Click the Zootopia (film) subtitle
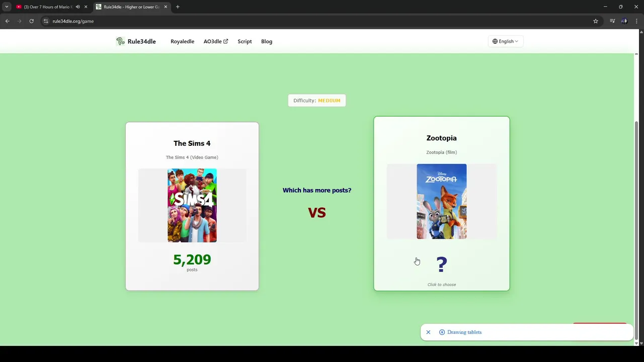The image size is (644, 362). 442,152
